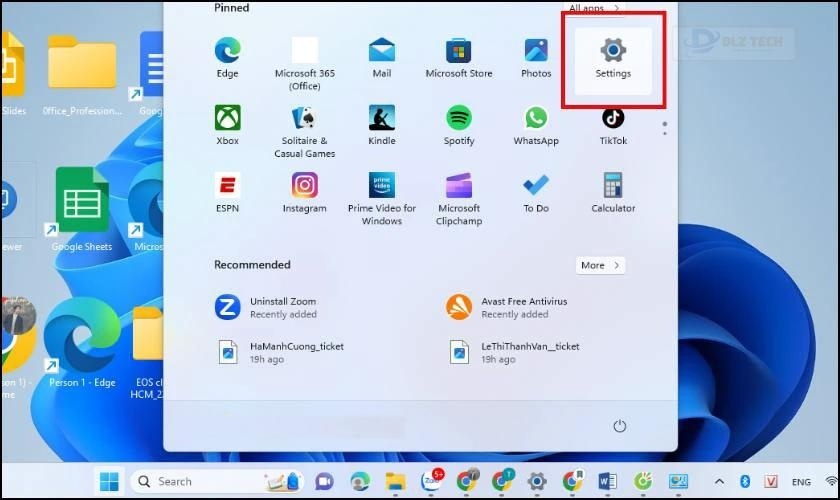Open the red V tray icon
This screenshot has width=840, height=500.
[x=770, y=481]
